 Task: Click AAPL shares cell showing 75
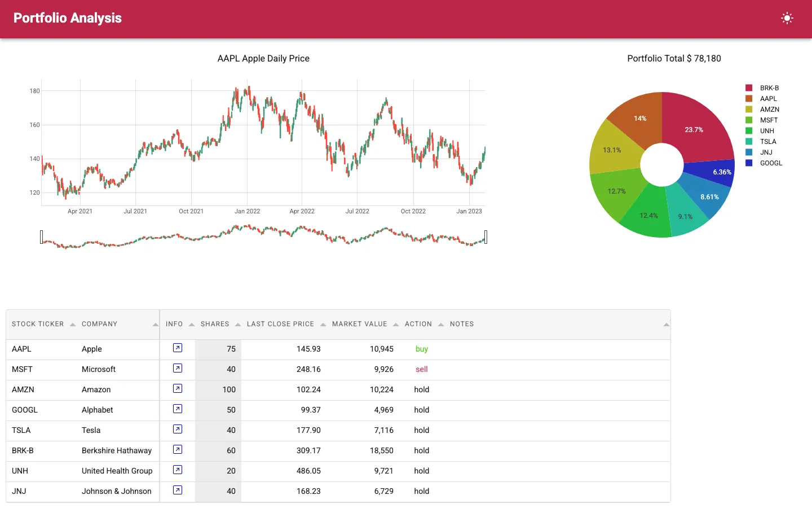tap(218, 349)
